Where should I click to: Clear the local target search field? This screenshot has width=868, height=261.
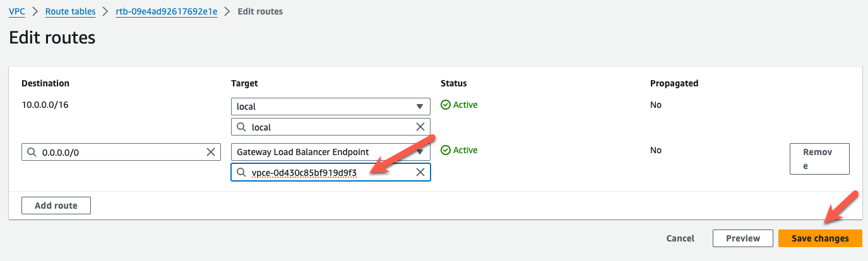point(420,127)
